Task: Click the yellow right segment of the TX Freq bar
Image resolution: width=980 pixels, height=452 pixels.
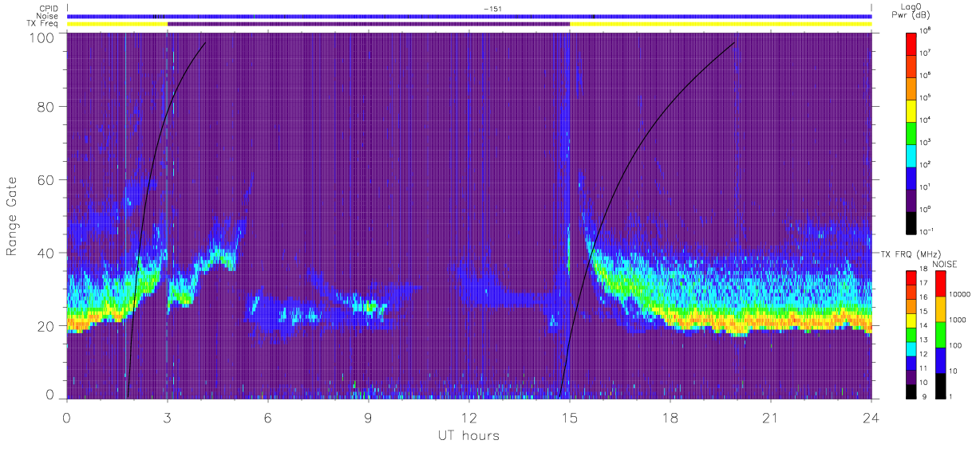Action: pyautogui.click(x=721, y=24)
